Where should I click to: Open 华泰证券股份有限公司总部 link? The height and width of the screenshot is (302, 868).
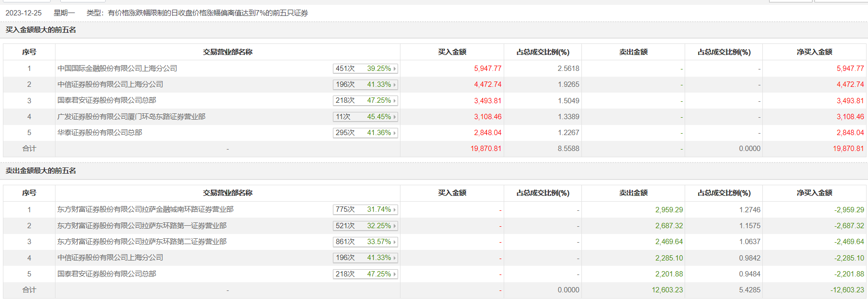coord(99,133)
